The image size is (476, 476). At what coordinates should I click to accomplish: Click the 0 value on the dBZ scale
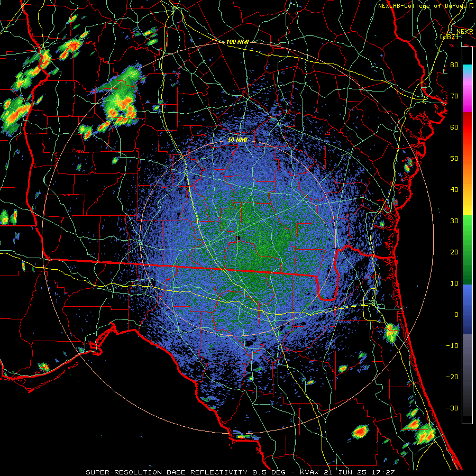(x=456, y=315)
